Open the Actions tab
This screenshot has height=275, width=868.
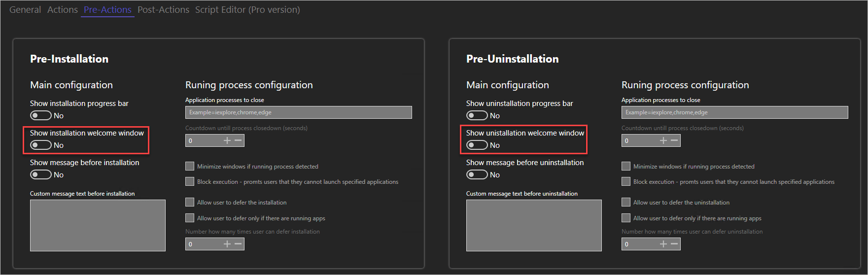[x=63, y=10]
